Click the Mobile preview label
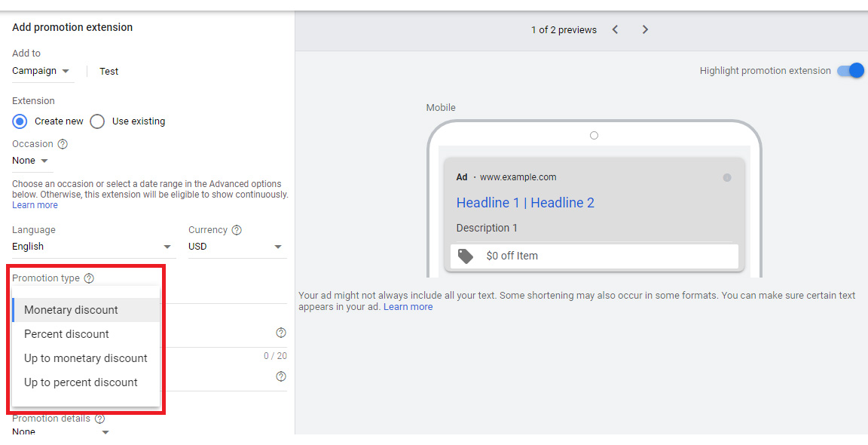Viewport: 868px width, 445px height. pos(441,108)
